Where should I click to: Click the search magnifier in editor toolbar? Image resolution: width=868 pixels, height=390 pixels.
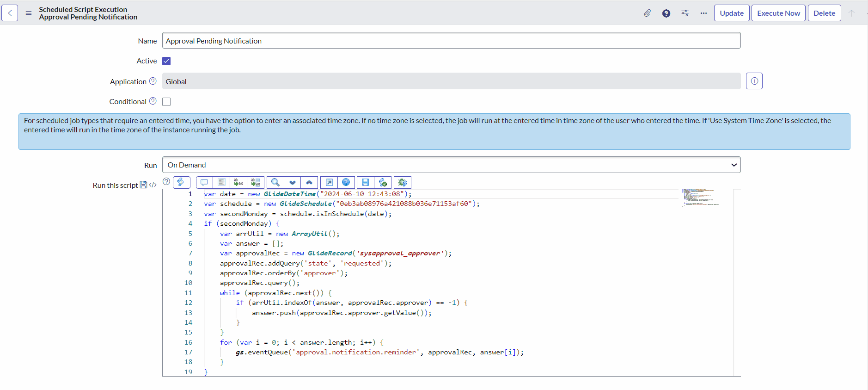(x=275, y=182)
